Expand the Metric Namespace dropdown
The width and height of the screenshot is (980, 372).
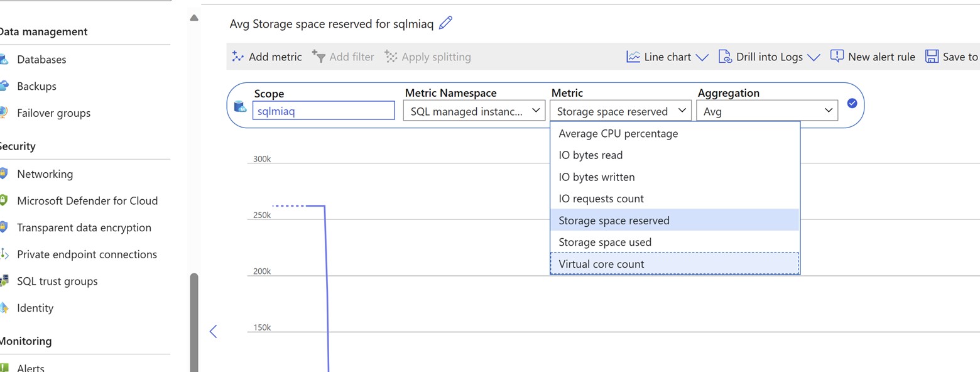(474, 111)
